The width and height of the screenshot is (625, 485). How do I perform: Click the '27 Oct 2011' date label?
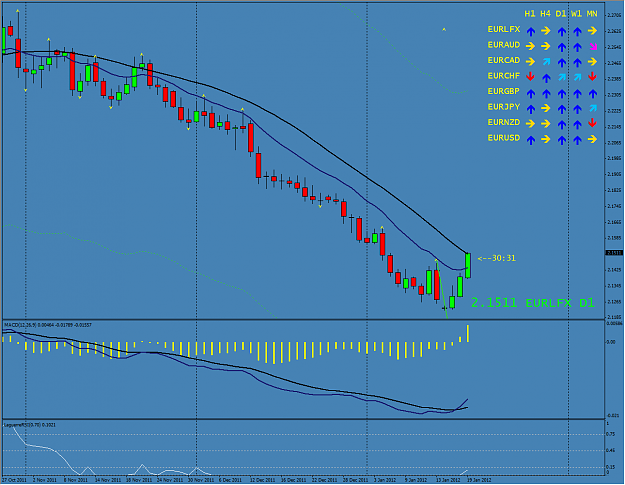pyautogui.click(x=14, y=480)
